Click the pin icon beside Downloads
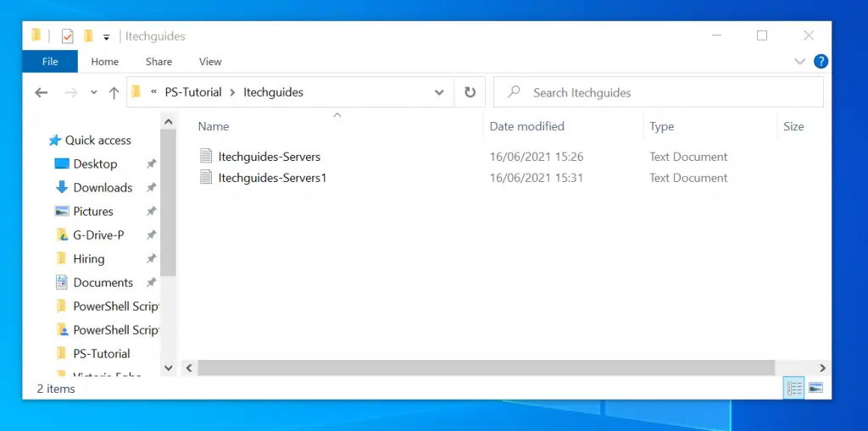868x431 pixels. click(x=151, y=188)
